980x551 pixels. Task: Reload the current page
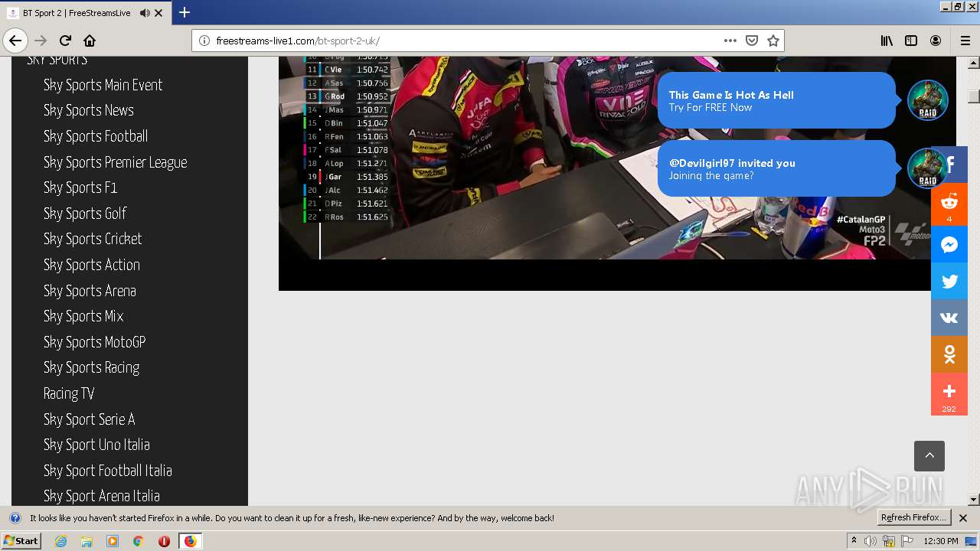click(65, 41)
